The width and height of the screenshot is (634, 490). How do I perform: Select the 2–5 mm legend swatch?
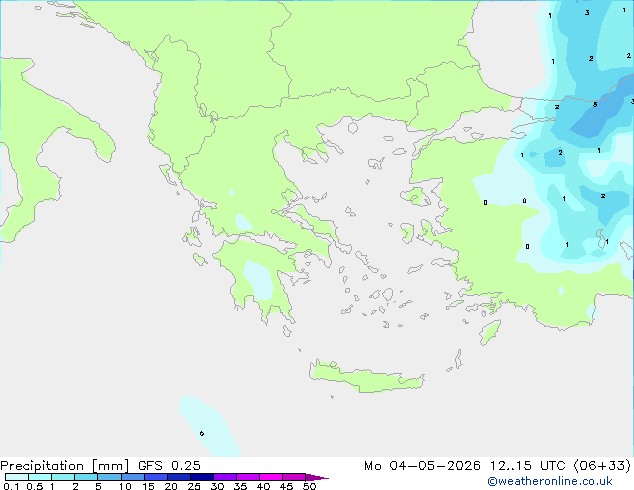(86, 477)
